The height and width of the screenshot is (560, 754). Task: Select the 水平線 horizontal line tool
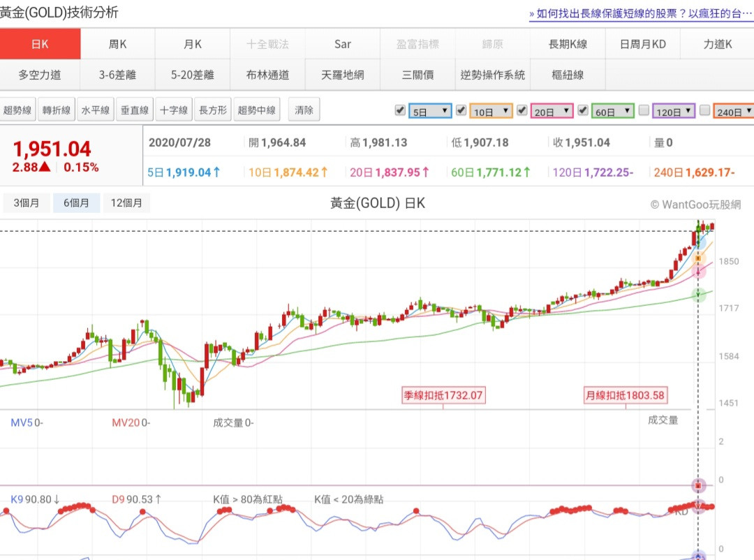click(x=96, y=110)
